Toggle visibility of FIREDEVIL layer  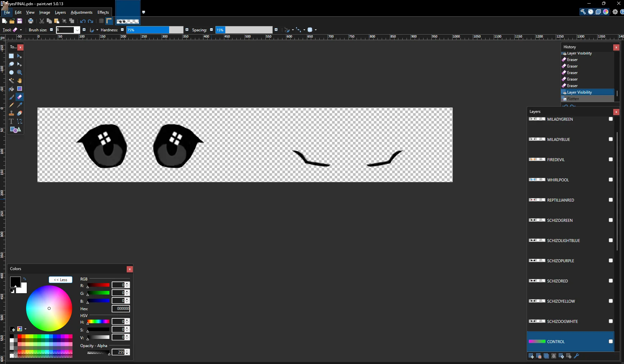[611, 159]
